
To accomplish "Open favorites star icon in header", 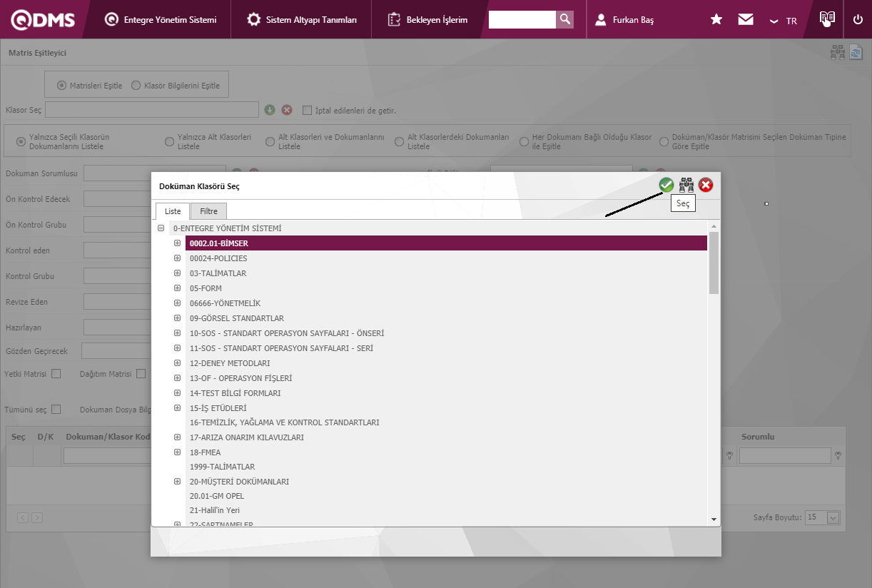I will click(x=716, y=20).
